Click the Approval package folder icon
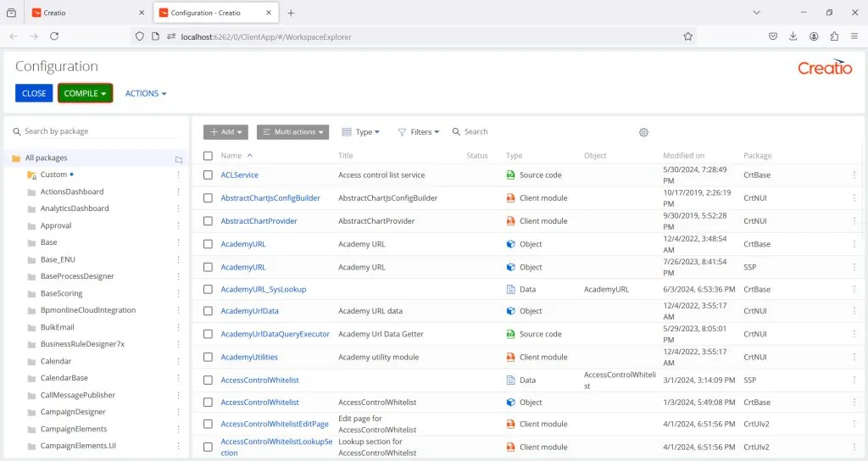Image resolution: width=868 pixels, height=461 pixels. (x=31, y=225)
